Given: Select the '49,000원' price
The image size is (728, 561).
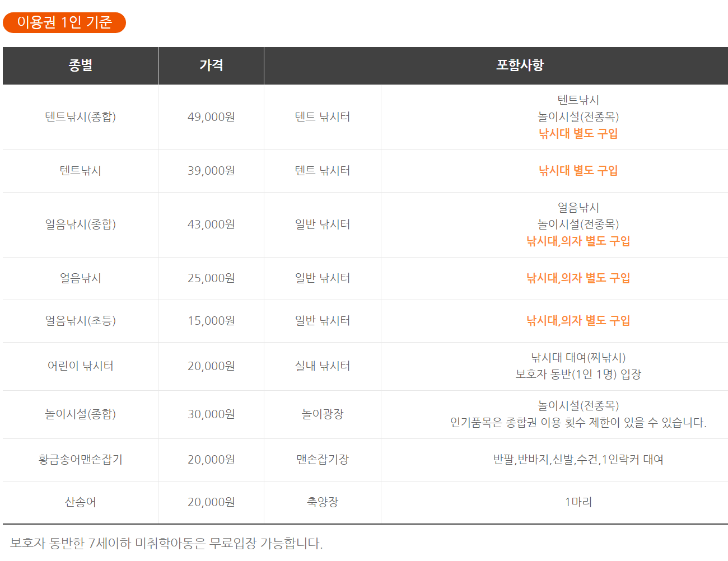Looking at the screenshot, I should (211, 117).
